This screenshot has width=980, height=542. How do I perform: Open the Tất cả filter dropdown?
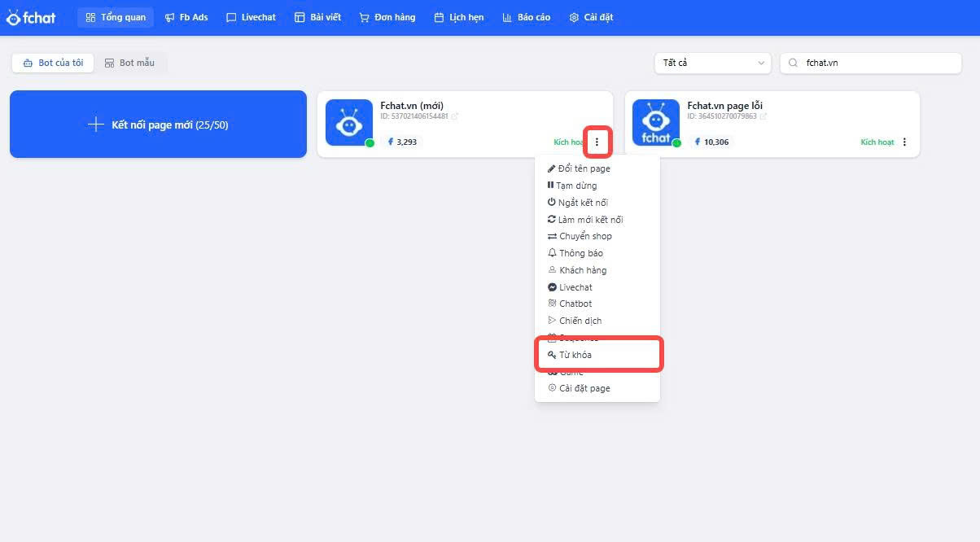click(x=712, y=63)
